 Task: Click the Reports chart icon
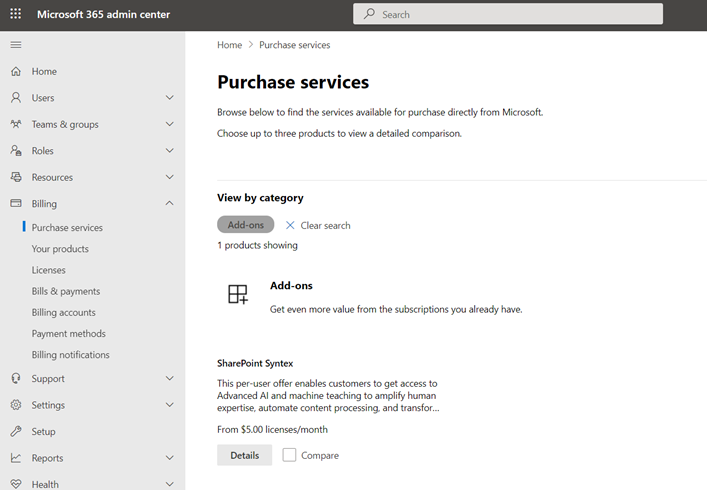tap(16, 458)
